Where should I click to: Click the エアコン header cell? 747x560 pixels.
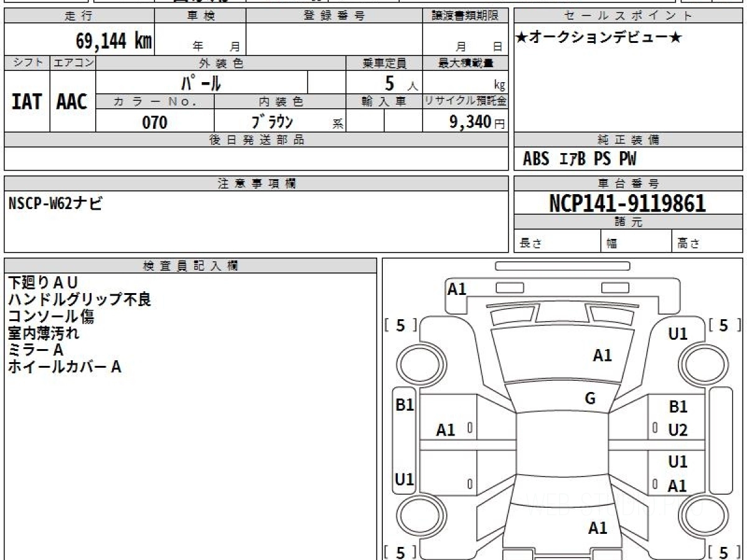[73, 63]
